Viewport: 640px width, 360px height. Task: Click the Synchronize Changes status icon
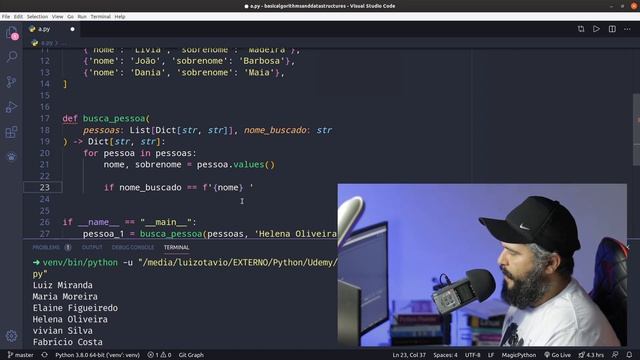(x=44, y=355)
